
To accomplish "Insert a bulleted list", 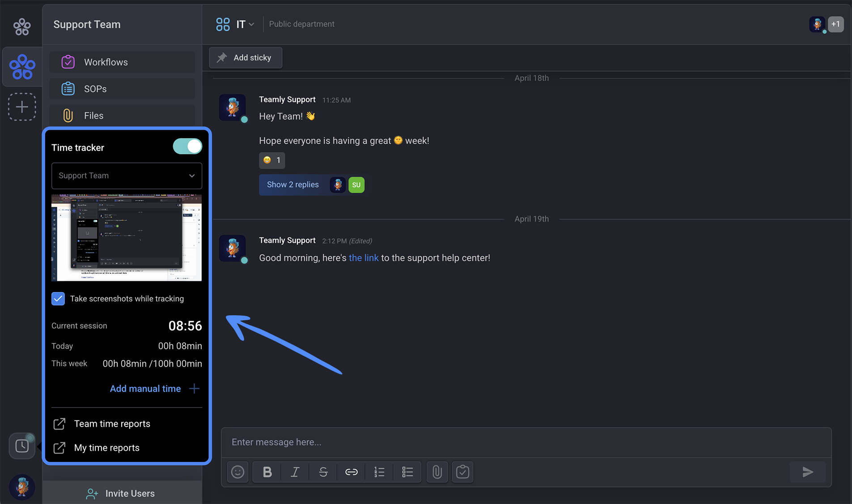I will point(407,472).
